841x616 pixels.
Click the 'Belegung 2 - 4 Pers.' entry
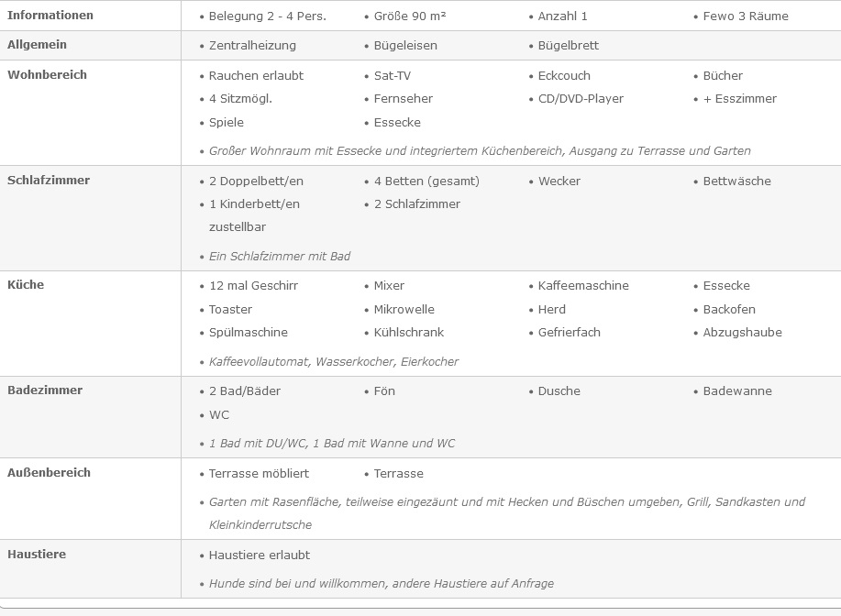(x=267, y=16)
